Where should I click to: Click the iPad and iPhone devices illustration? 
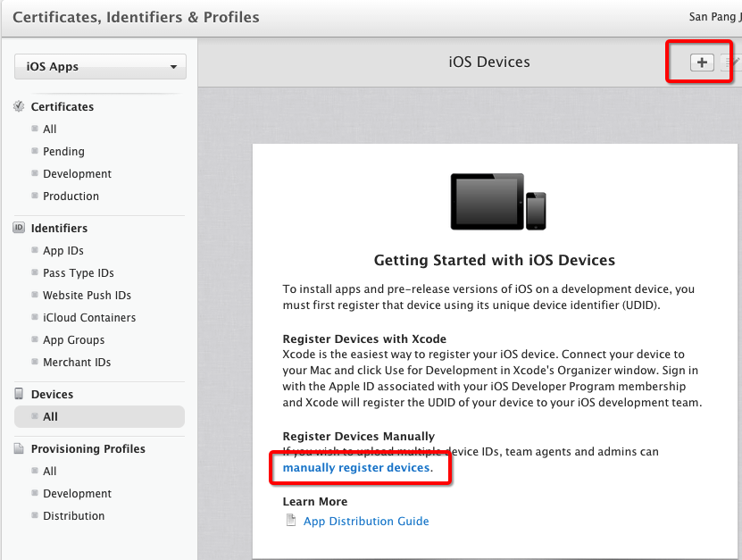[498, 202]
